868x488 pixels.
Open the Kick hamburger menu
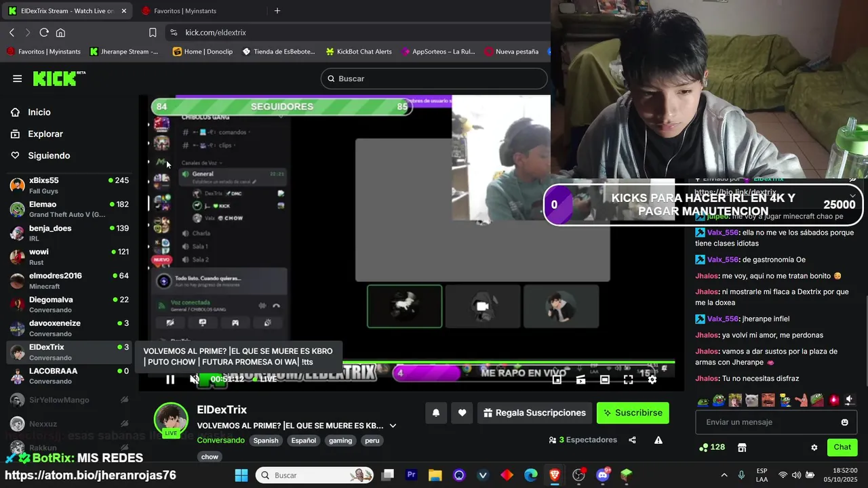(17, 79)
